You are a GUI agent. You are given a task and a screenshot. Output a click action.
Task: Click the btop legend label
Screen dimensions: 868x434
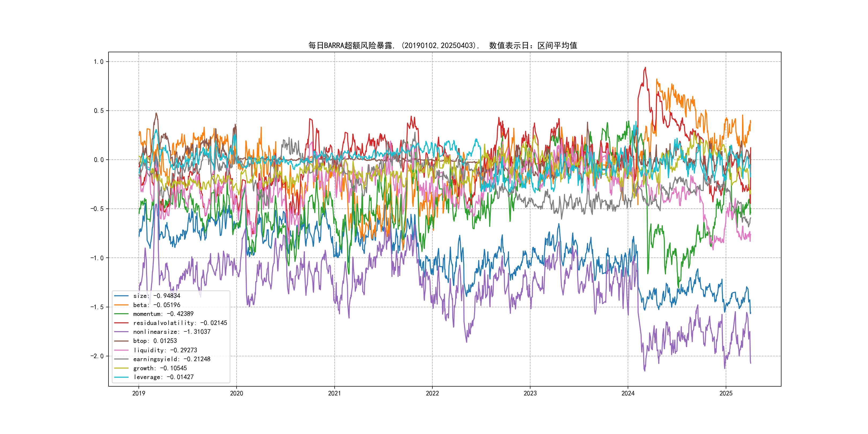point(155,341)
